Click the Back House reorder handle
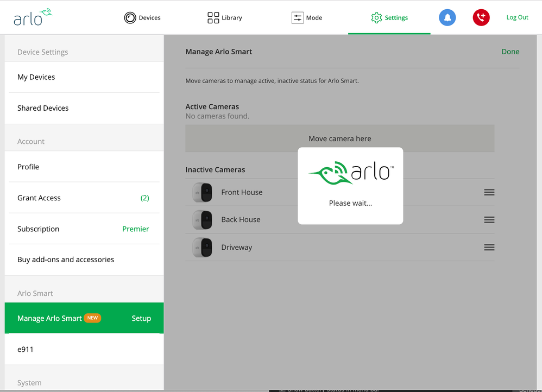Screen dimensions: 542x392 point(489,220)
